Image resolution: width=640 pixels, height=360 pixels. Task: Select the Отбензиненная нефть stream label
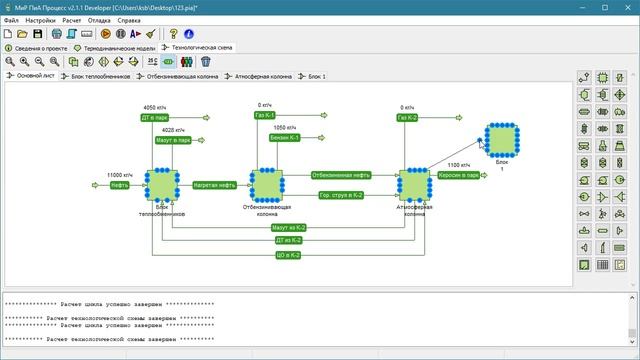341,175
